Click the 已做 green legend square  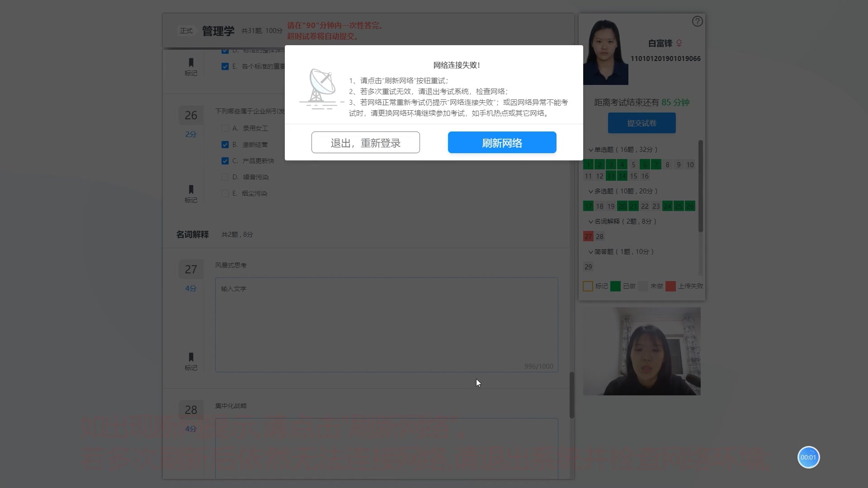click(x=615, y=286)
